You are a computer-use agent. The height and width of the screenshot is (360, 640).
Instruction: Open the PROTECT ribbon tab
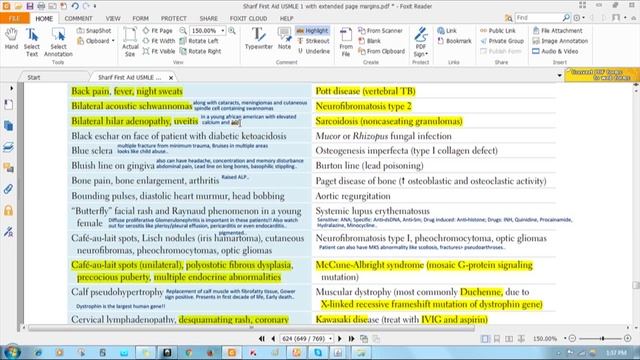(173, 18)
